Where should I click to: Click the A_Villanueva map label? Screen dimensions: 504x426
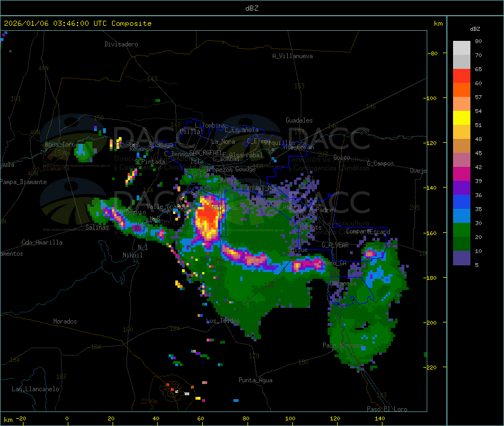(x=292, y=56)
